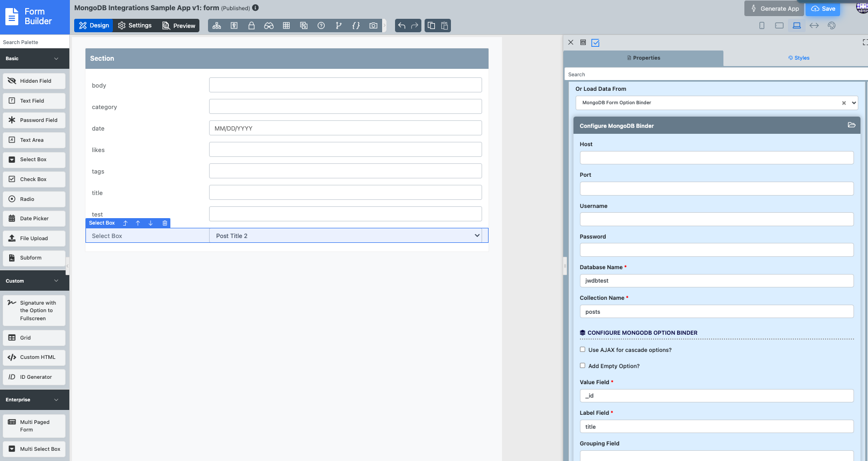Click the Save button

[823, 9]
